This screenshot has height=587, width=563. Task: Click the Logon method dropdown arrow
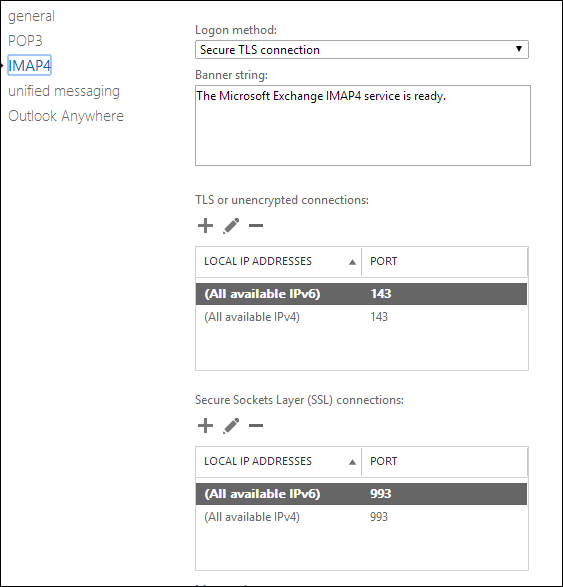518,49
